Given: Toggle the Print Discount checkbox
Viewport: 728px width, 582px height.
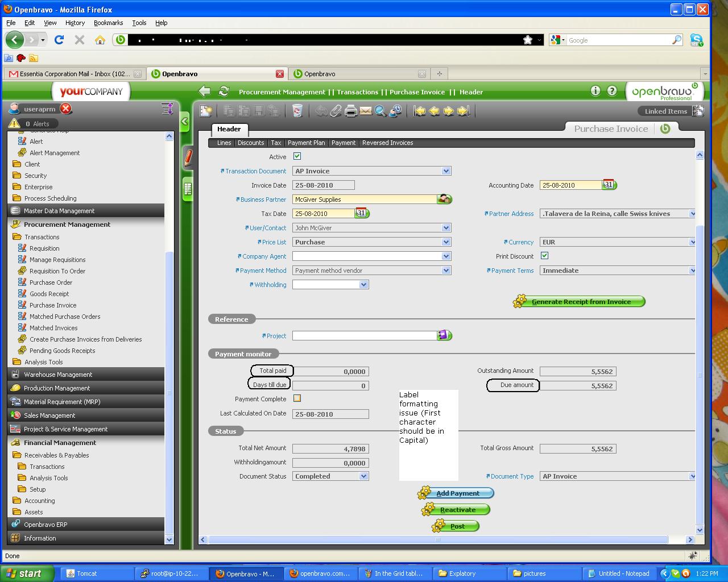Looking at the screenshot, I should click(x=544, y=256).
